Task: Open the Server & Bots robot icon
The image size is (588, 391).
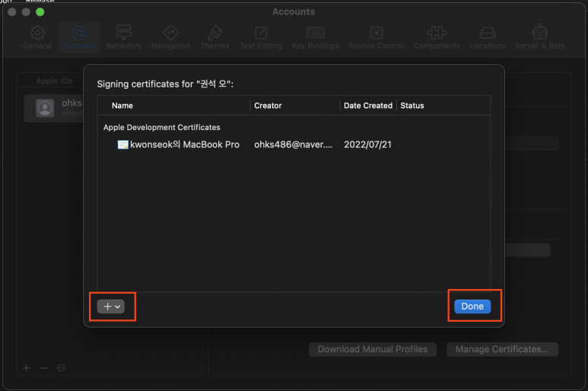Action: click(539, 32)
